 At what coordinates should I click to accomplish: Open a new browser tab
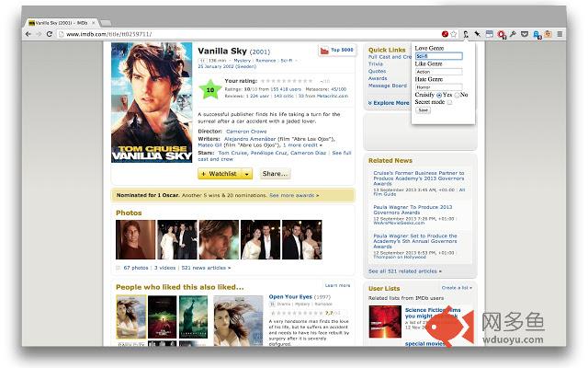click(x=106, y=23)
